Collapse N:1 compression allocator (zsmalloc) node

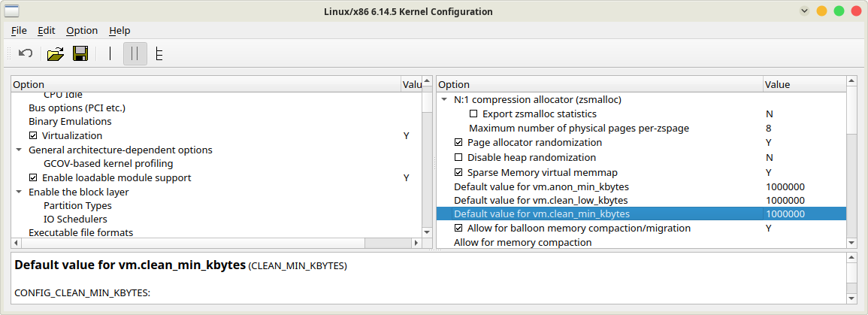[444, 100]
